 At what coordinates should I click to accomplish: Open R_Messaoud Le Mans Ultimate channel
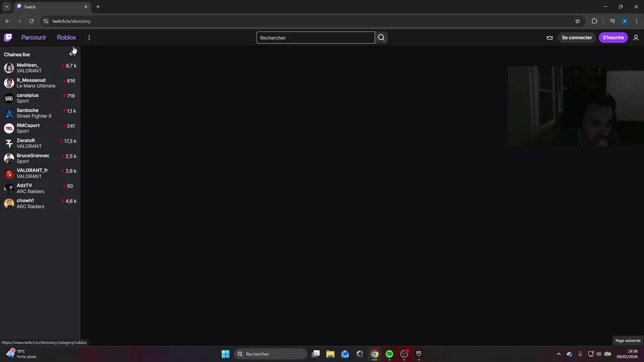40,83
